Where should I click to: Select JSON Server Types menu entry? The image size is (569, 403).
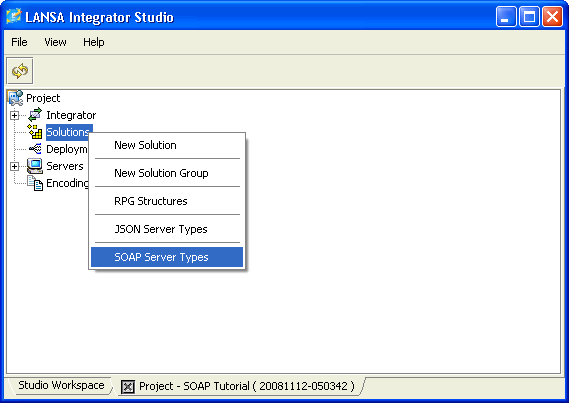click(167, 229)
